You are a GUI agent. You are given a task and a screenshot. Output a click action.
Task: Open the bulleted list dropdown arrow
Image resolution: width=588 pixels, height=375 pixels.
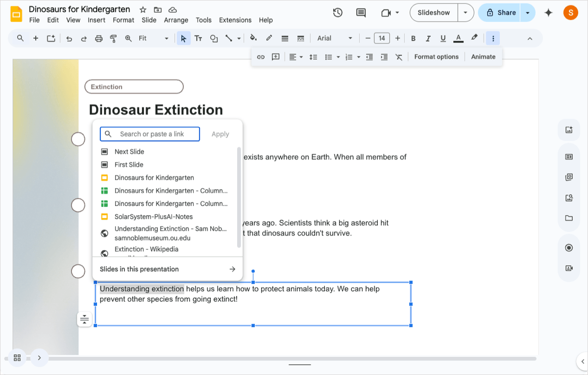pyautogui.click(x=338, y=57)
